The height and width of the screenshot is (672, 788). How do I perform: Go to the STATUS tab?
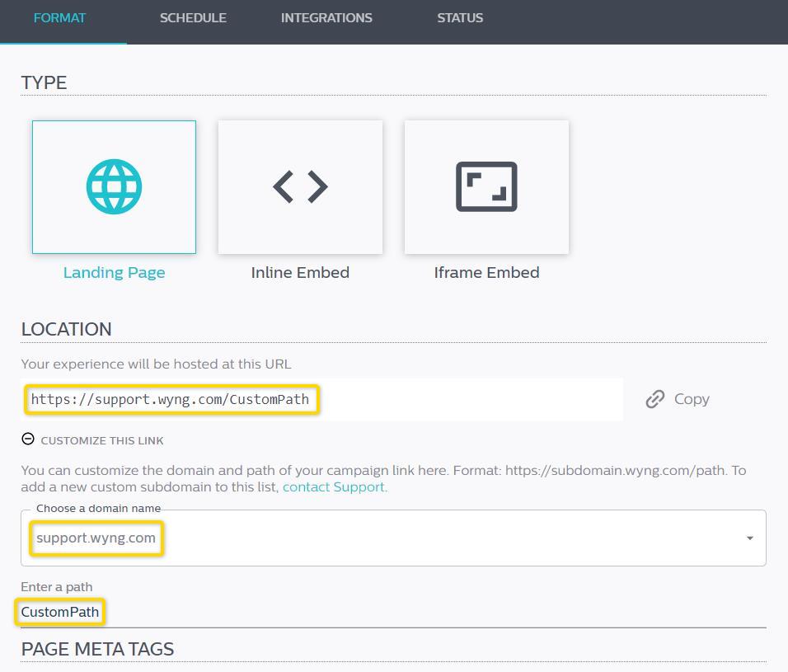click(x=460, y=18)
